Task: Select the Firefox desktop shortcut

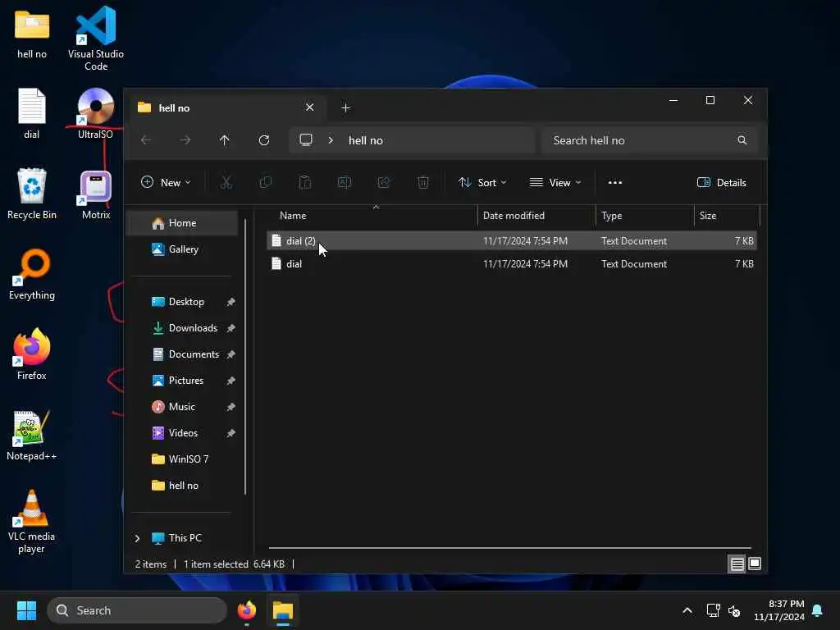Action: [x=32, y=354]
